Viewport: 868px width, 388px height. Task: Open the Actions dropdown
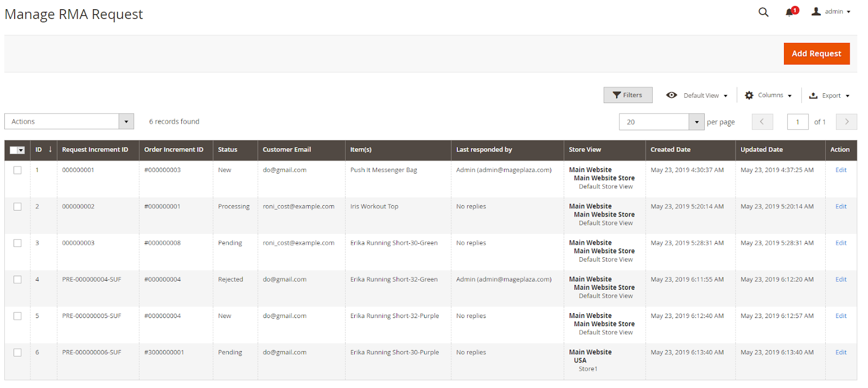point(69,122)
